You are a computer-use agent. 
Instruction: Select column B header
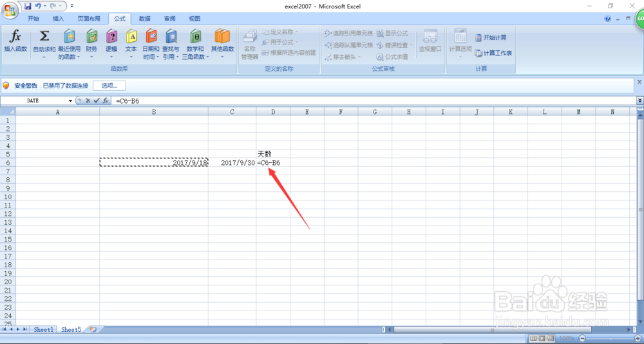coord(154,112)
